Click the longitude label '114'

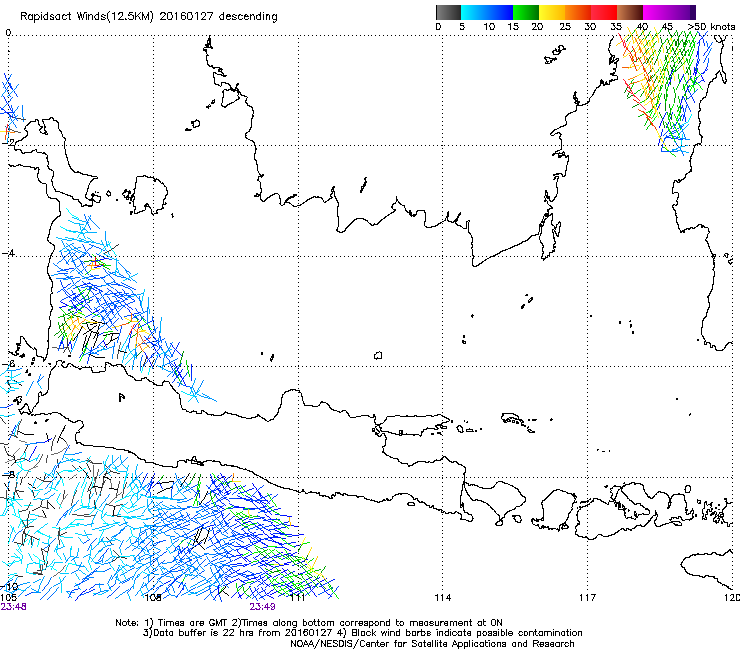[x=443, y=598]
